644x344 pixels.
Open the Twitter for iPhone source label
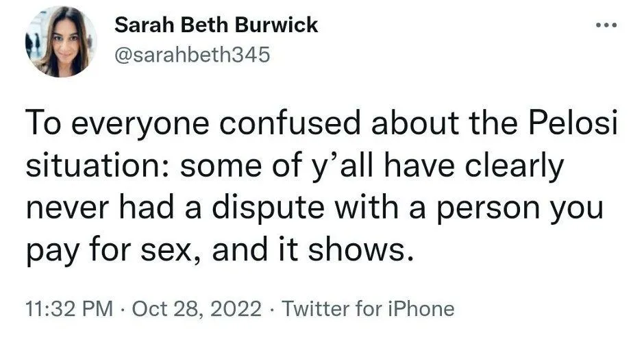coord(369,309)
